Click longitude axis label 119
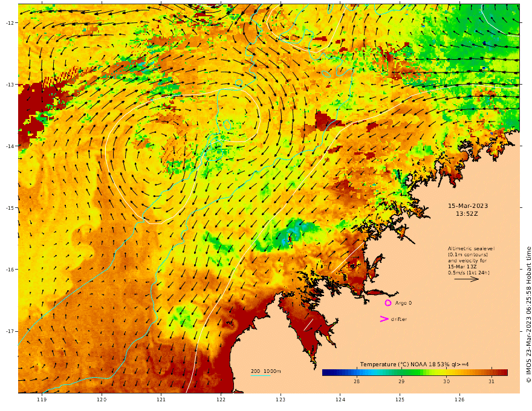 tap(42, 400)
